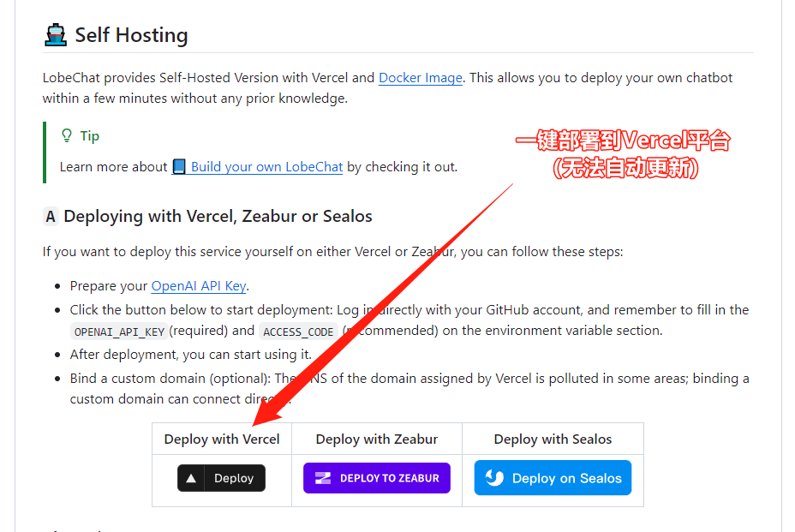The width and height of the screenshot is (795, 532).
Task: Click the Zeabur logo in purple button
Action: click(x=323, y=478)
